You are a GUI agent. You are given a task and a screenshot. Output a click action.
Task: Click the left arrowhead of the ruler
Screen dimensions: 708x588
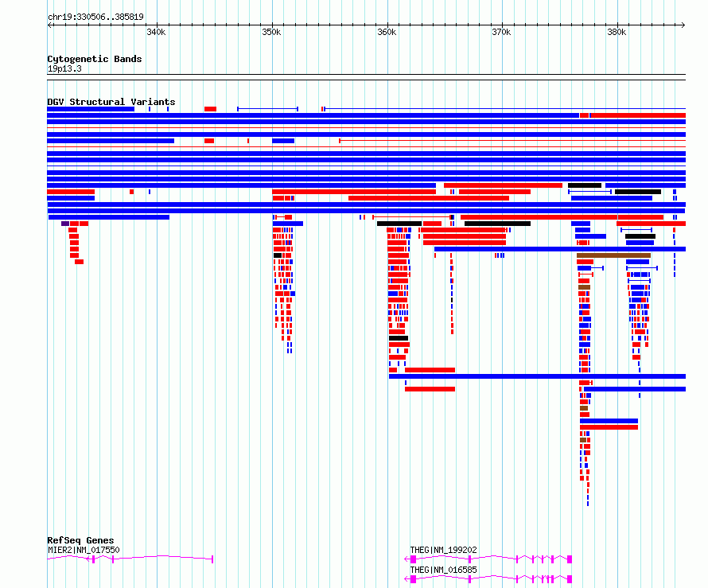click(49, 25)
